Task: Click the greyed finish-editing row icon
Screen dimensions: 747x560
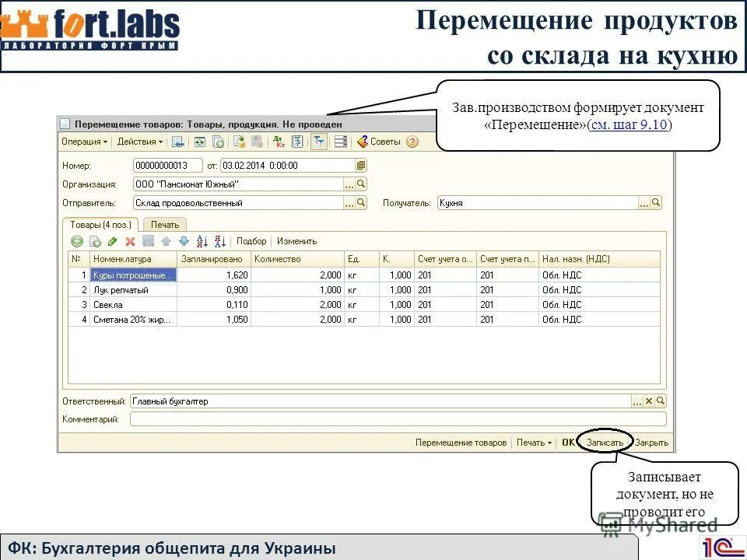Action: tap(148, 241)
